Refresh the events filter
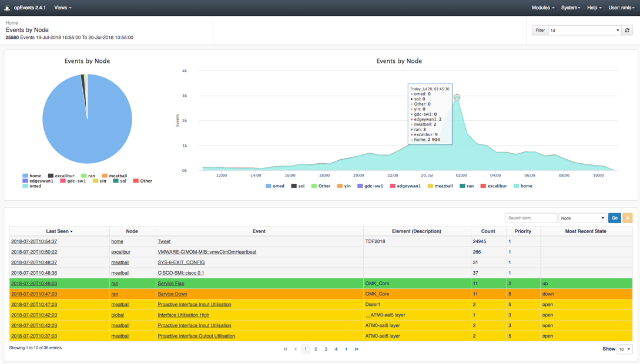 coord(627,31)
